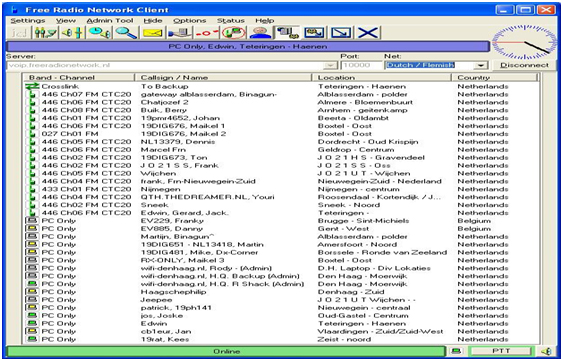Screen dimensions: 563x361
Task: Select the RX-ONLY, Maikel 3 row
Action: point(282,260)
